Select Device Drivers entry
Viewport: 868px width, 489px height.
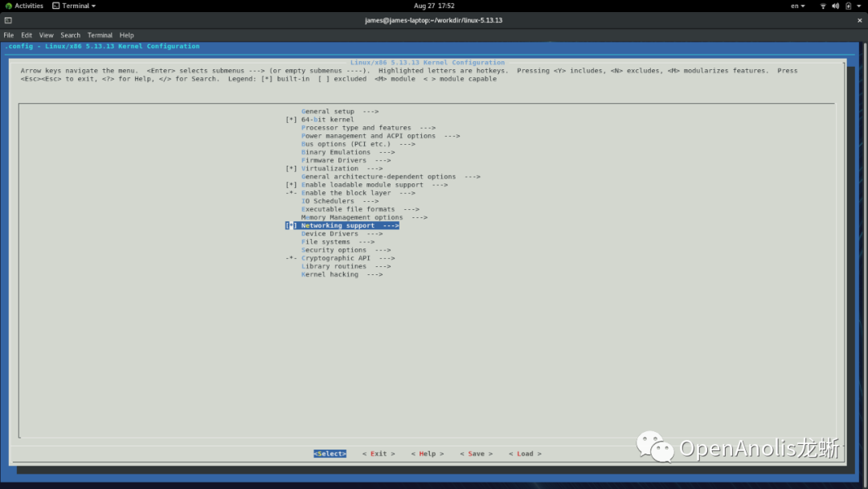342,234
